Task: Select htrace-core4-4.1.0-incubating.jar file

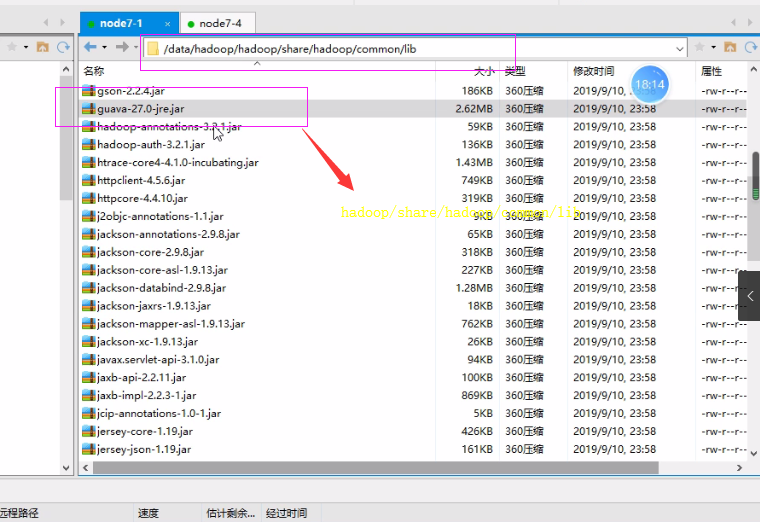Action: [x=178, y=162]
